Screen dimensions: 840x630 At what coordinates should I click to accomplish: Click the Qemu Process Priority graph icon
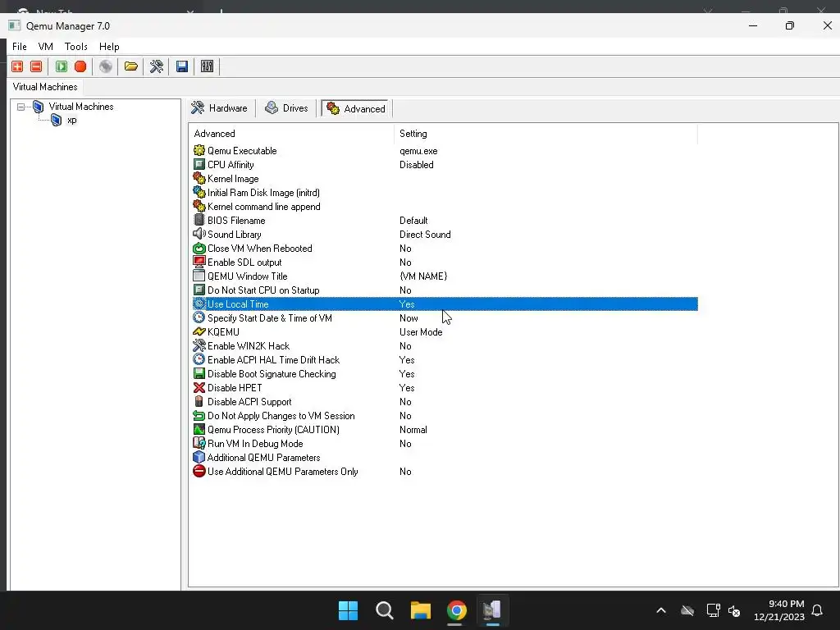199,429
